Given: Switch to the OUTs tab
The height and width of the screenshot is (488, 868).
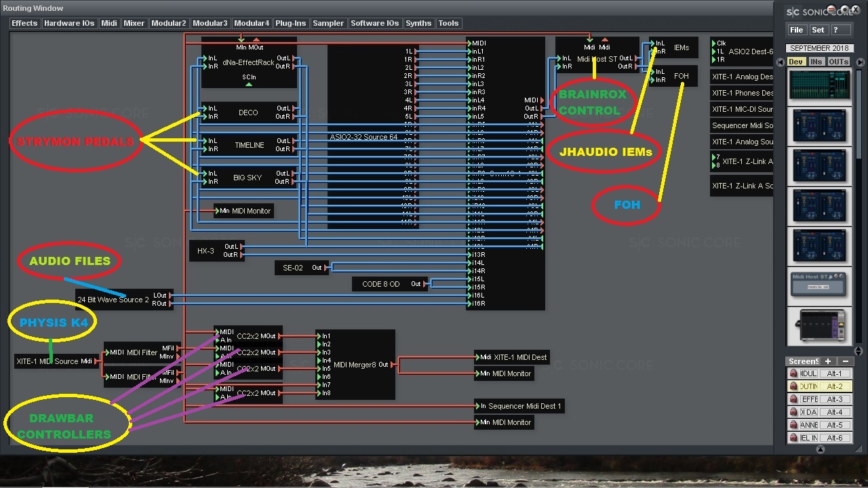Looking at the screenshot, I should click(x=838, y=62).
